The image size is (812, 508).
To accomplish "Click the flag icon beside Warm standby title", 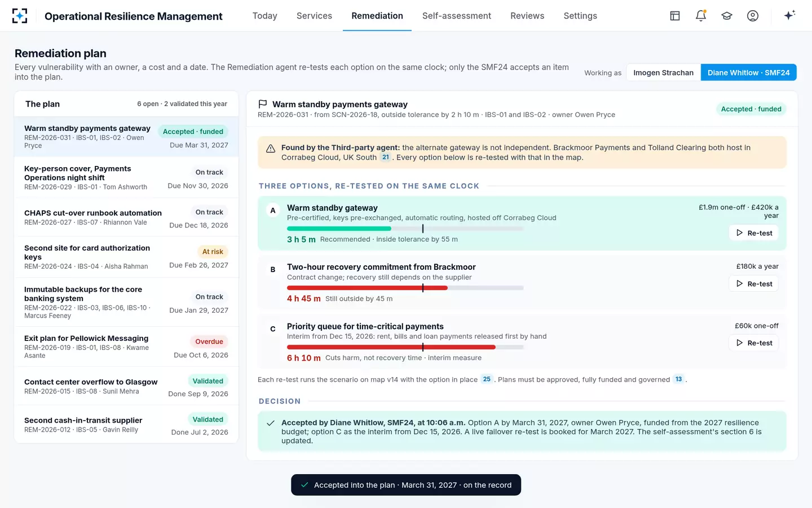I will point(262,104).
